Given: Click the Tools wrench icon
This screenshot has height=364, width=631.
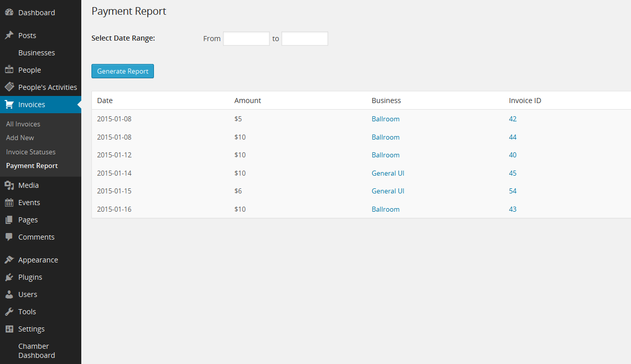Looking at the screenshot, I should [9, 312].
